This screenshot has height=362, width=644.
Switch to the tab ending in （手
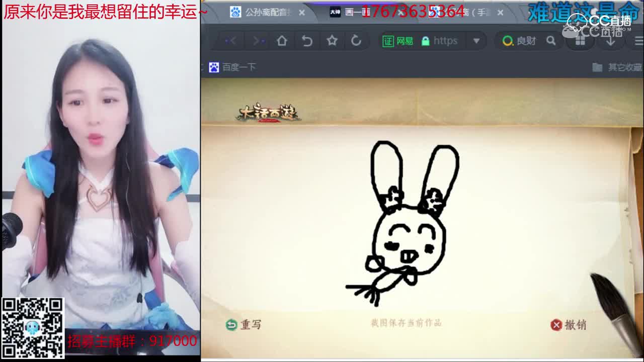point(460,12)
